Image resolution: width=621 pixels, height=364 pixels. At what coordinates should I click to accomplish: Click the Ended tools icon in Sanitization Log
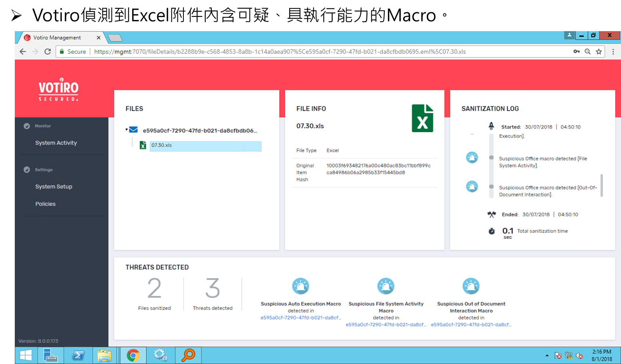point(492,215)
